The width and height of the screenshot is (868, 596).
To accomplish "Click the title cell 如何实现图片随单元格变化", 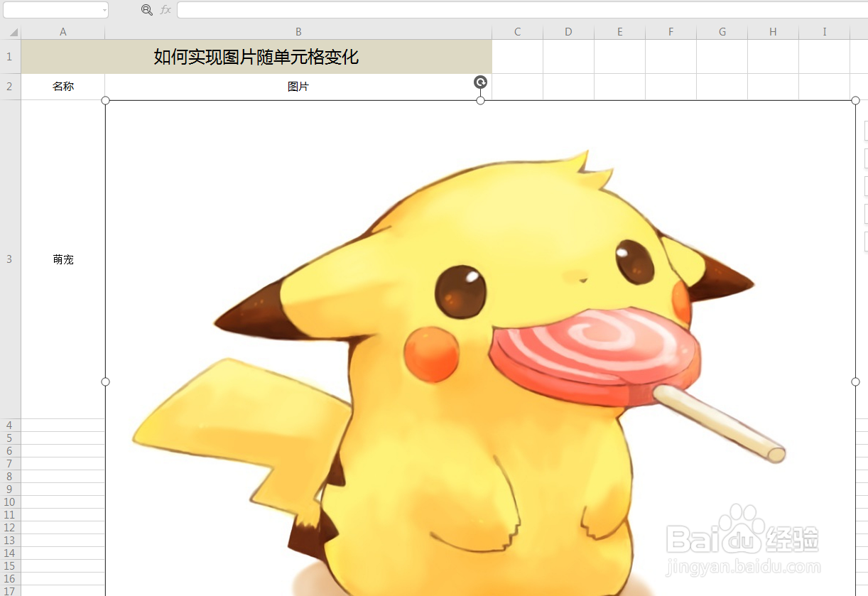I will click(x=256, y=57).
